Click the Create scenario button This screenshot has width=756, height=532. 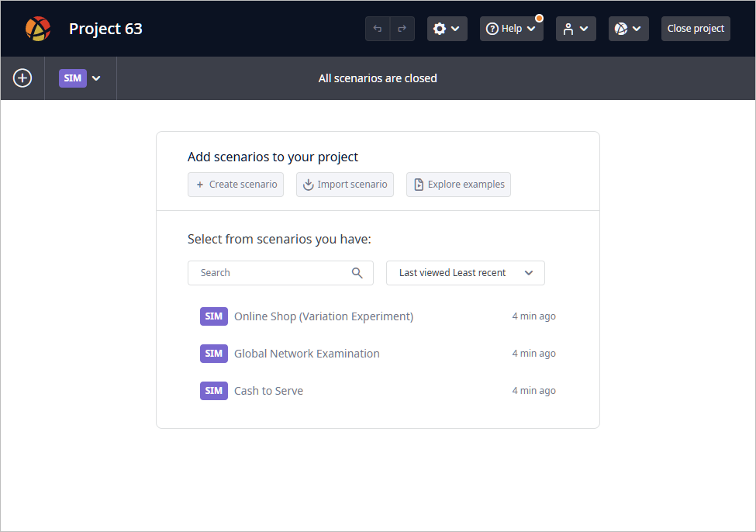(x=236, y=185)
